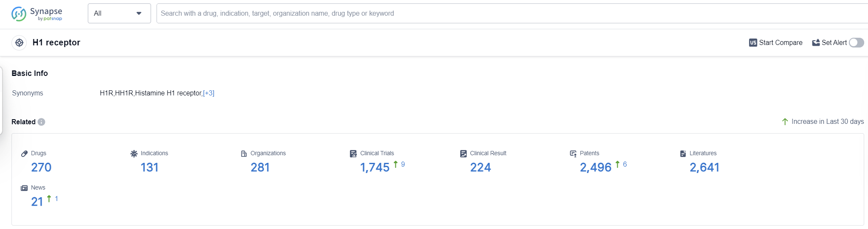Open the 2,641 literatures count

704,168
